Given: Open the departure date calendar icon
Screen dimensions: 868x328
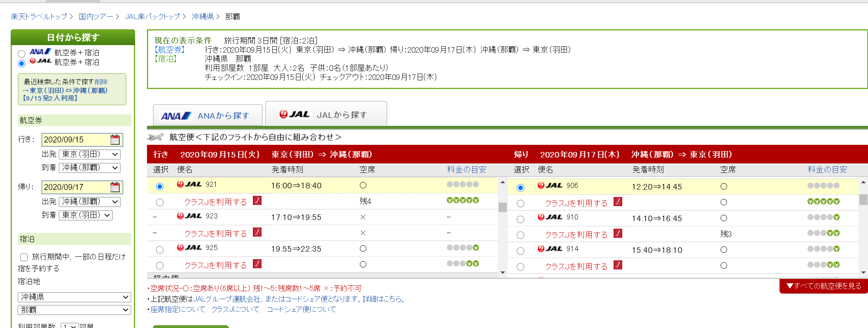Looking at the screenshot, I should pos(115,140).
